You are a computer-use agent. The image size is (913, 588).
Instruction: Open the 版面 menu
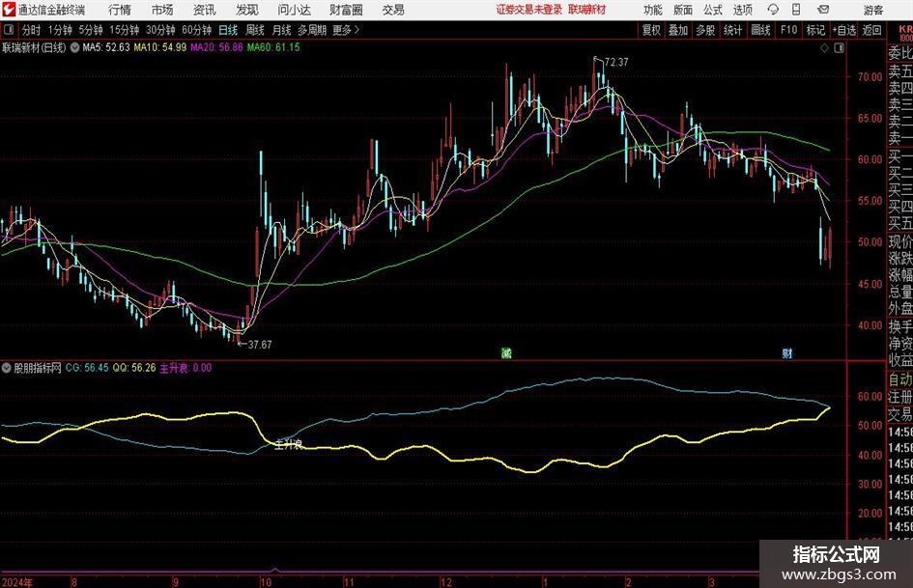pyautogui.click(x=683, y=10)
